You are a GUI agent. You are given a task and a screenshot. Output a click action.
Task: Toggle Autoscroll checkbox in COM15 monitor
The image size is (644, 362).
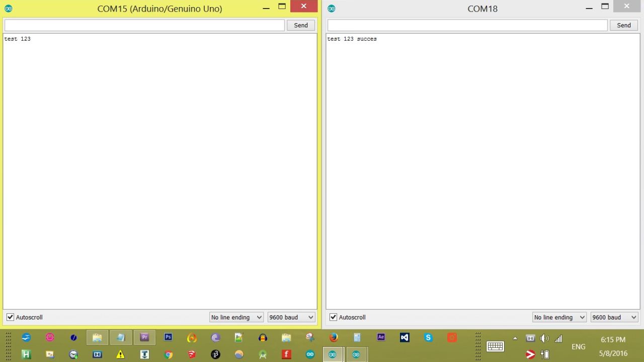pos(10,317)
